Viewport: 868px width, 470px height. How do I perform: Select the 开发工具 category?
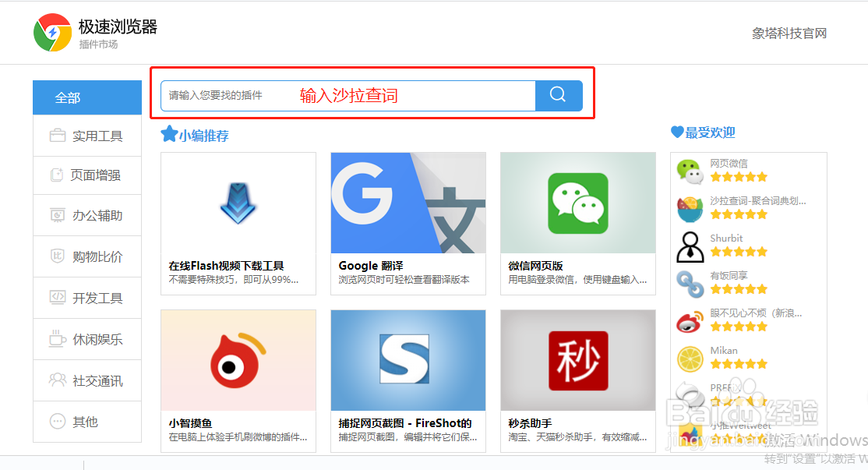pos(87,298)
